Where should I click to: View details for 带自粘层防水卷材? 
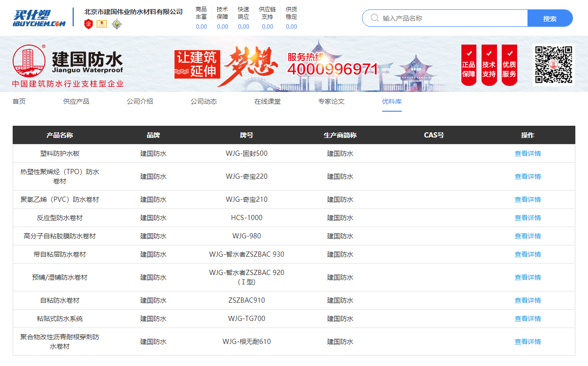[528, 254]
